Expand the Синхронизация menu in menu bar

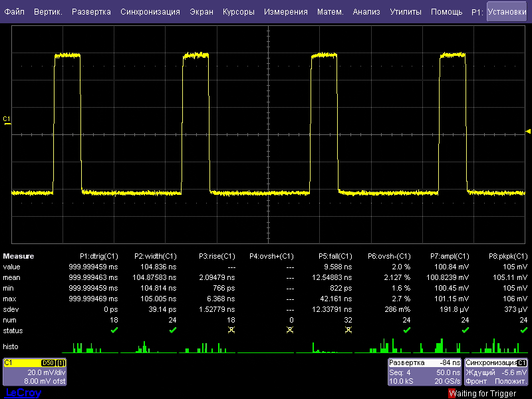(x=150, y=12)
